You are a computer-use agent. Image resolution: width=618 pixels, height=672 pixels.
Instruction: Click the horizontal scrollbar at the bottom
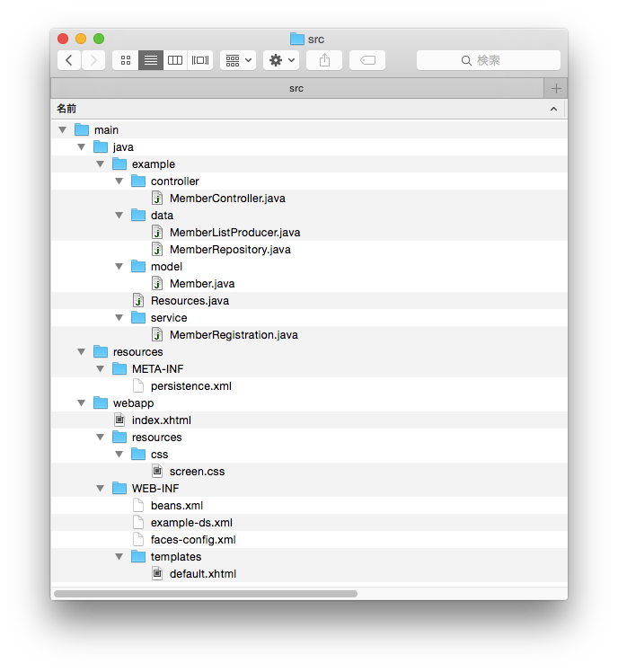click(206, 594)
